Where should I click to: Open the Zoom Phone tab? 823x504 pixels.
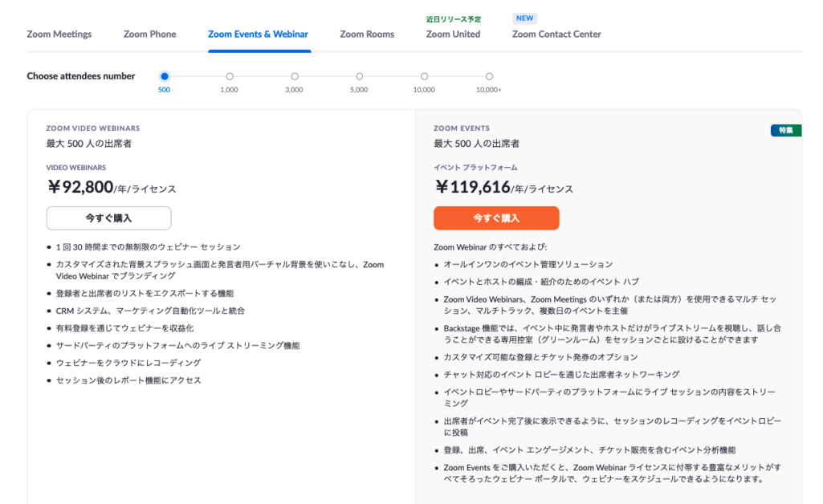tap(149, 35)
